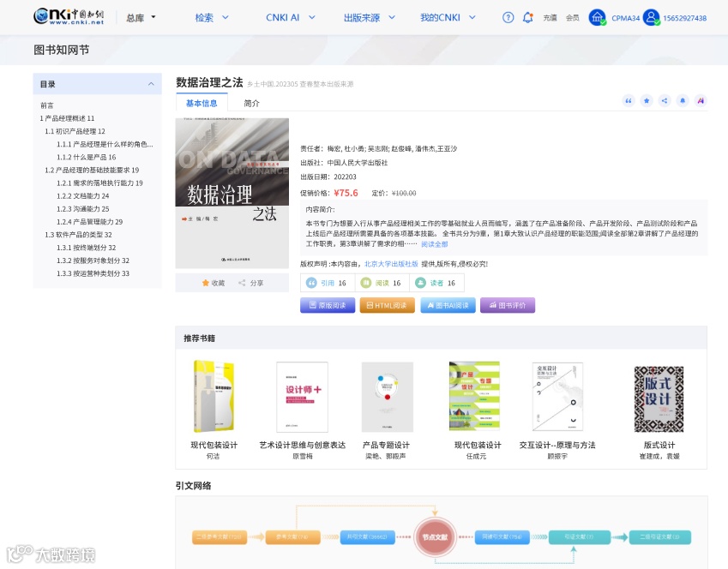The height and width of the screenshot is (569, 728).
Task: Click 北京大学出版社 publisher link
Action: click(x=391, y=264)
